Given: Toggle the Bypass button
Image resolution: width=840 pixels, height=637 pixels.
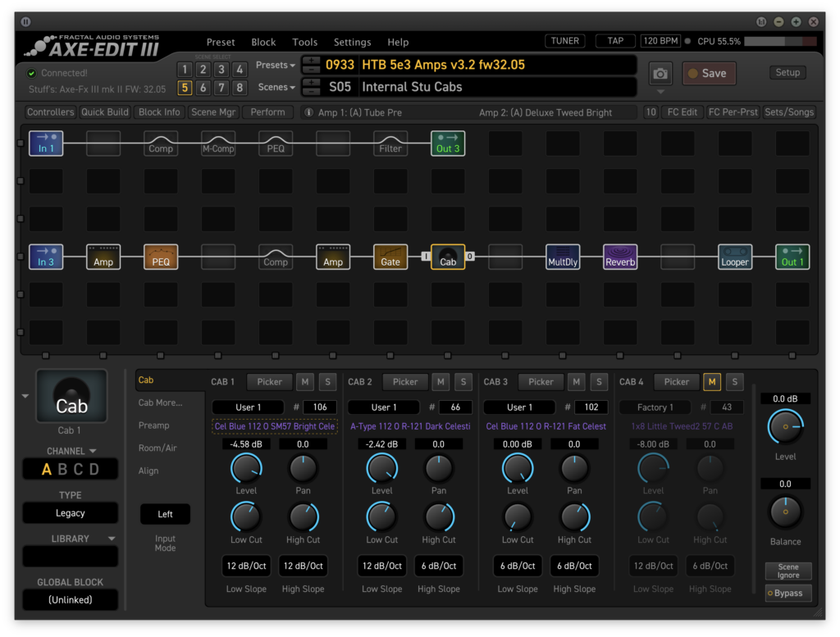Looking at the screenshot, I should click(x=788, y=593).
